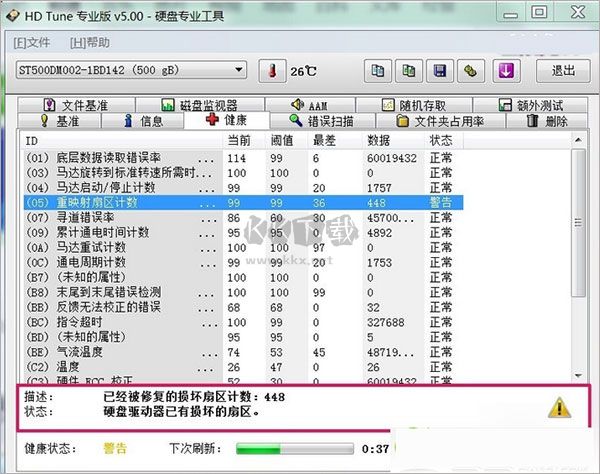Viewport: 600px width, 474px height.
Task: Click the 警告 status in row 05
Action: [x=440, y=202]
